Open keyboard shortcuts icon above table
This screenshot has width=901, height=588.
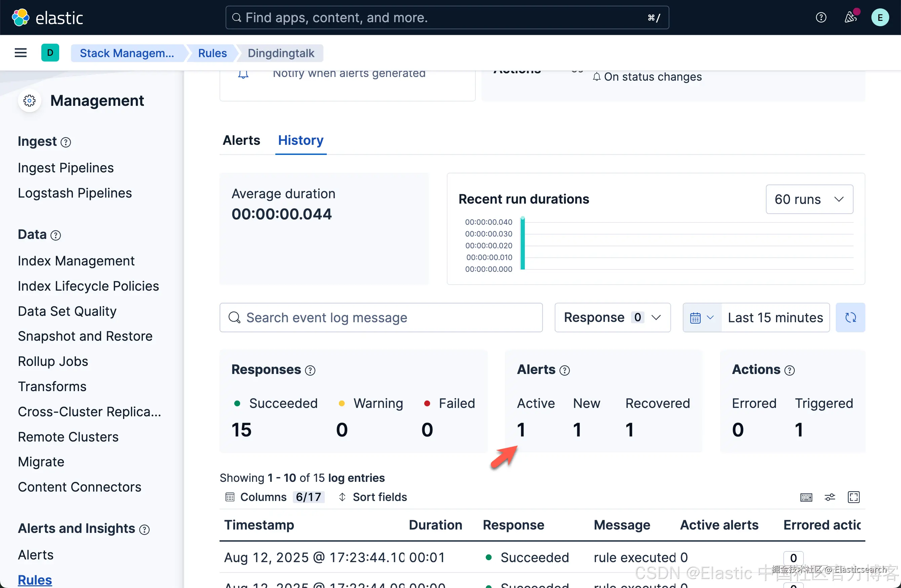[x=806, y=497]
